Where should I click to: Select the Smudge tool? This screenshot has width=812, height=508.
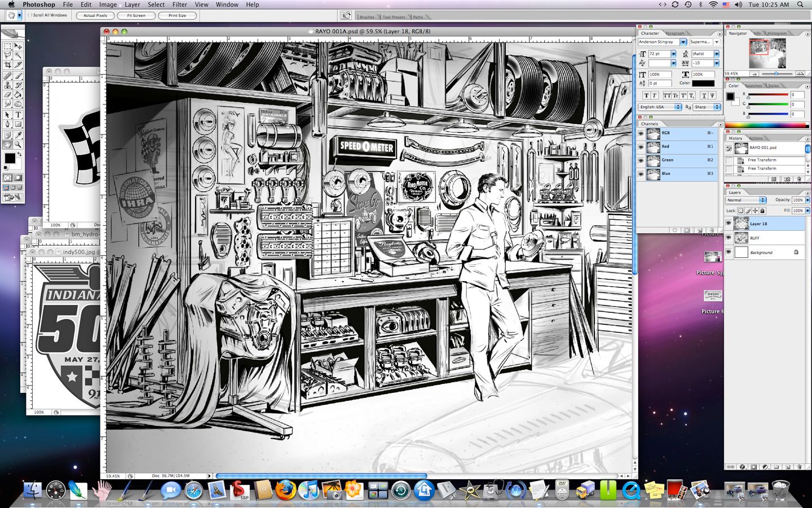7,104
